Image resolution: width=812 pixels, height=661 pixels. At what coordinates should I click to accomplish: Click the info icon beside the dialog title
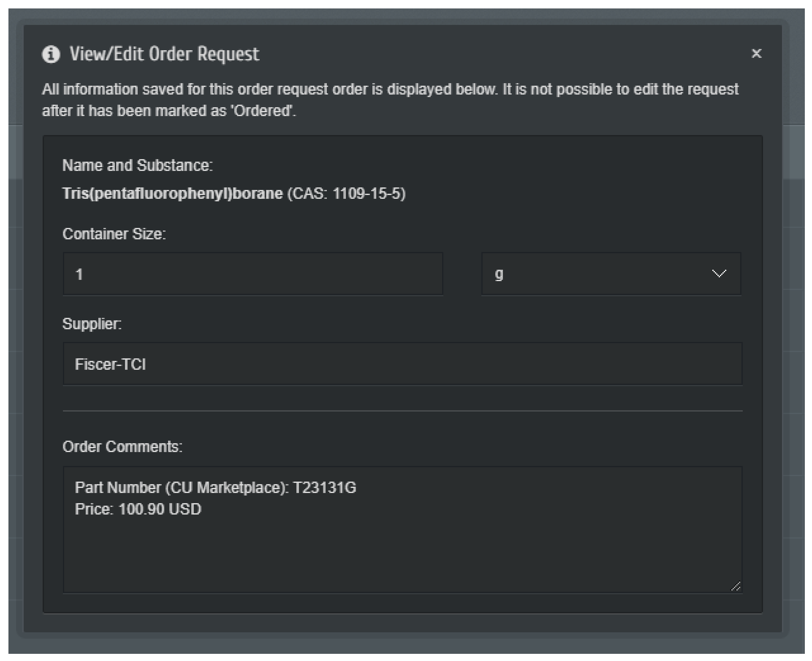click(51, 54)
